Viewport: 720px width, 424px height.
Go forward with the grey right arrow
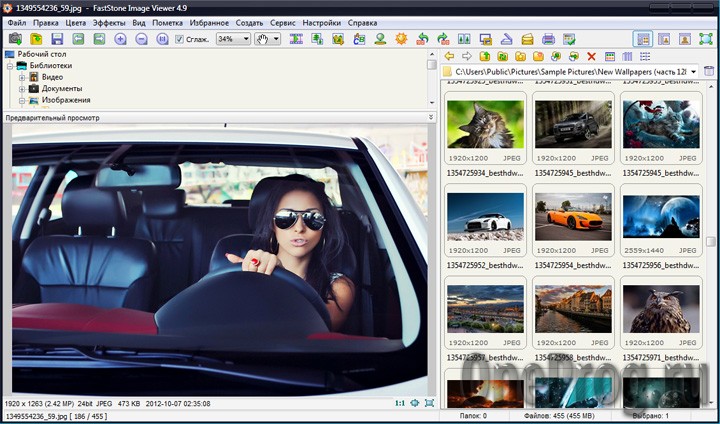pos(467,56)
